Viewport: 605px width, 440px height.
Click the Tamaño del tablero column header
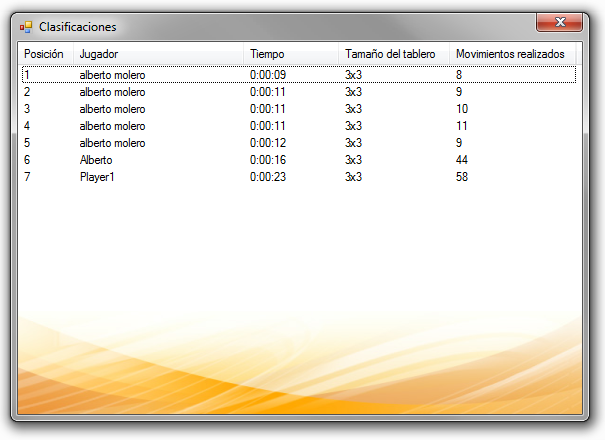point(394,54)
